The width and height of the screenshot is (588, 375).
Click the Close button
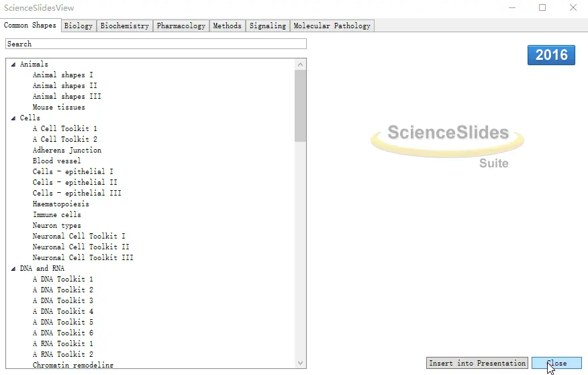pos(556,363)
